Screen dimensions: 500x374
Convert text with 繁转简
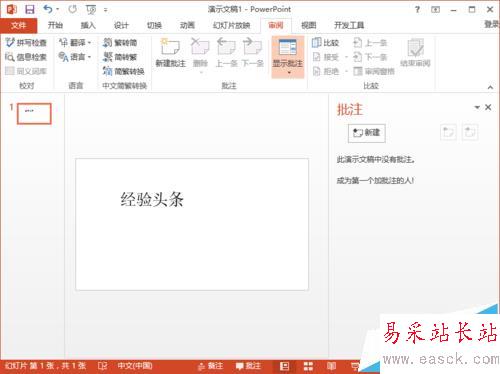120,42
